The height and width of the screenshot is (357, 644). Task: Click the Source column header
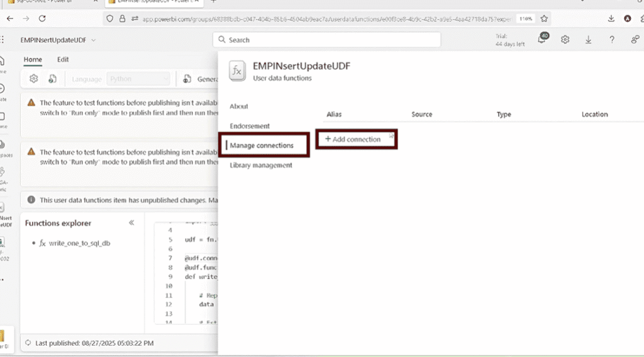(422, 115)
